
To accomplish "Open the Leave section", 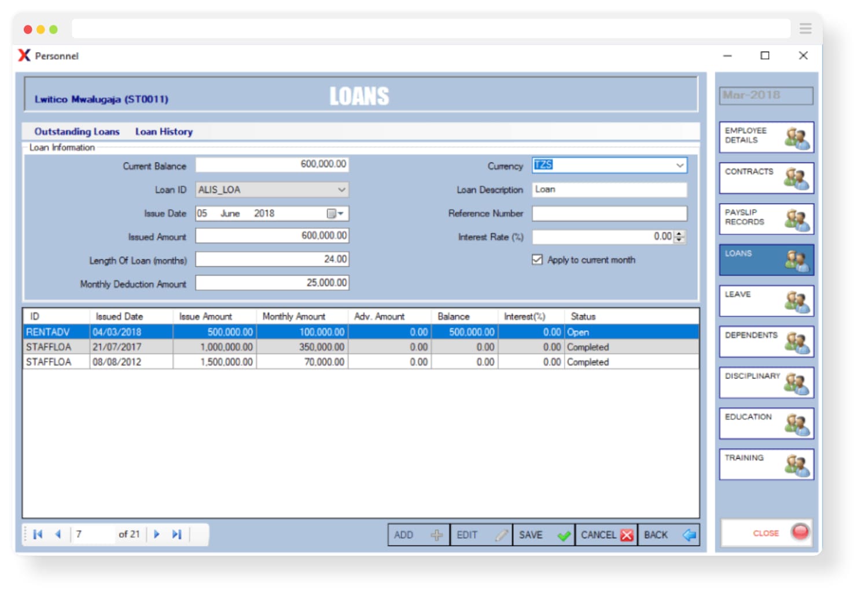I will [x=766, y=301].
